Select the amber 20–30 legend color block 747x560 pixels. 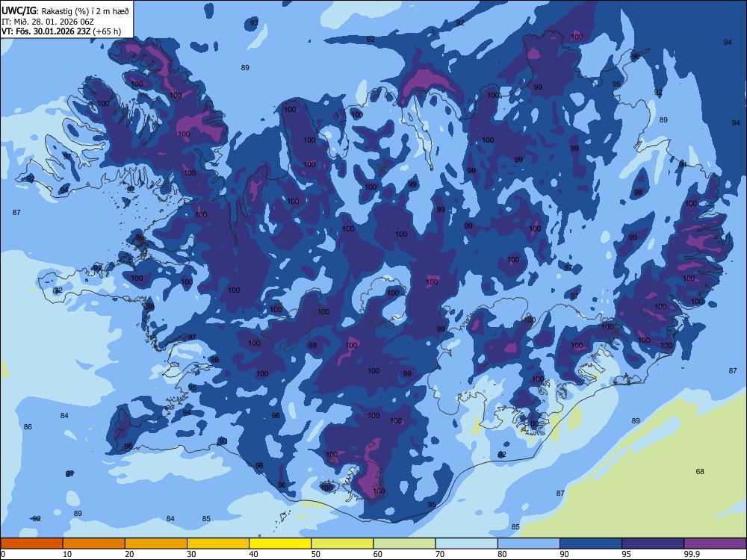pos(156,544)
